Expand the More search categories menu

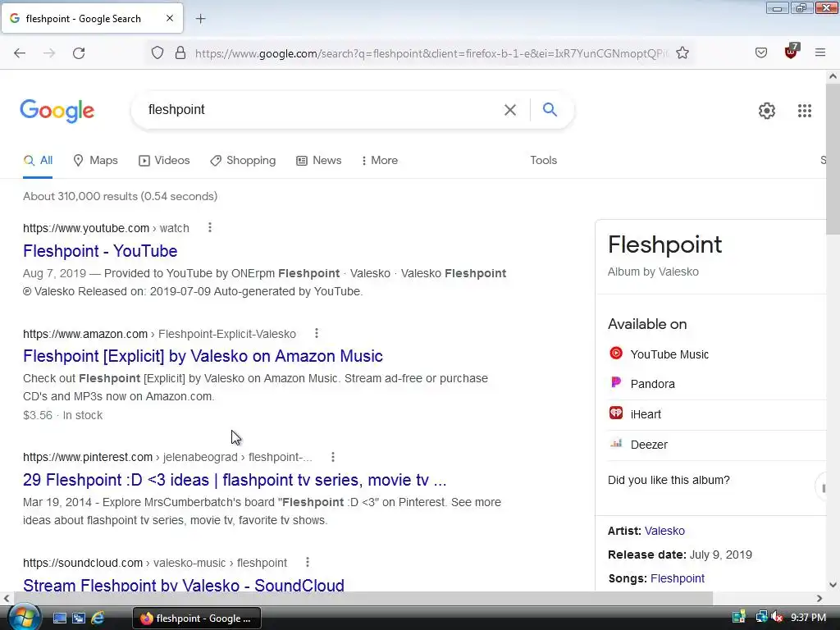click(380, 160)
